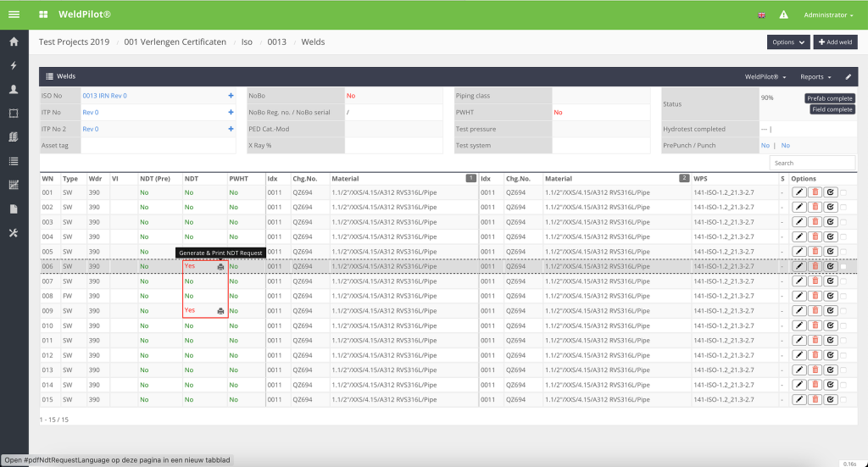Tick the checkbox for weld 002 row
Image resolution: width=868 pixels, height=467 pixels.
(x=843, y=208)
